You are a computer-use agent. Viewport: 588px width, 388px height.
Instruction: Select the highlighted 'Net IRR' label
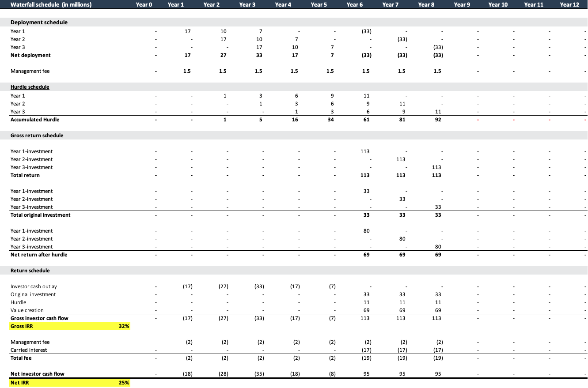point(19,383)
